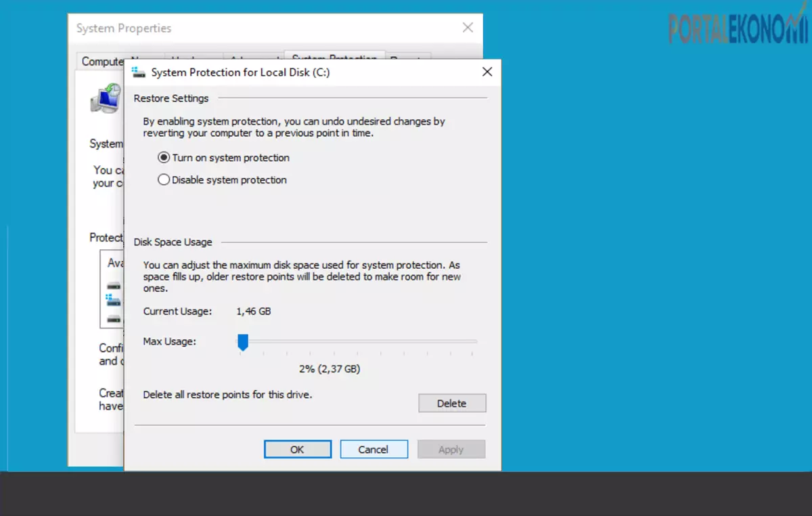
Task: Click the Delete restore points button
Action: click(x=452, y=404)
